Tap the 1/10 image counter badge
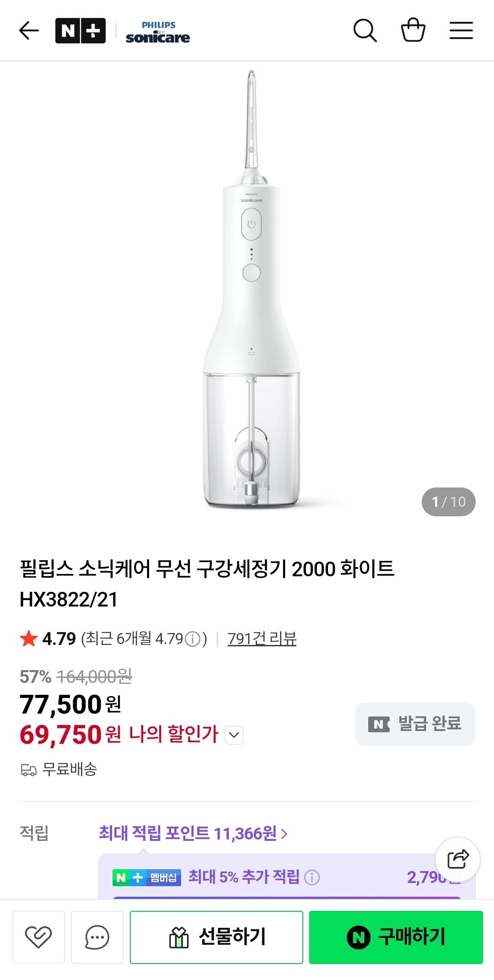Image resolution: width=494 pixels, height=980 pixels. click(448, 502)
